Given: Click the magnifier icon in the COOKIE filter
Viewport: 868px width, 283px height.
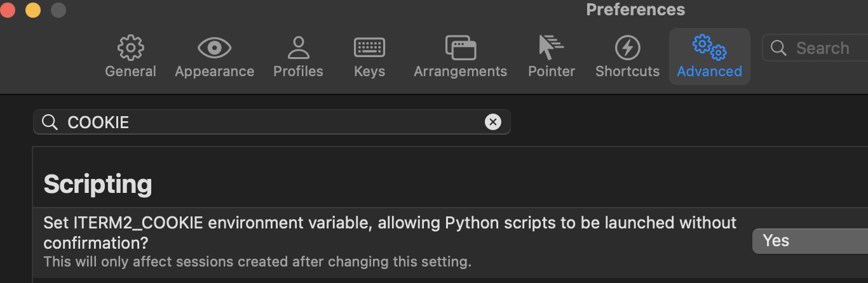Looking at the screenshot, I should click(x=50, y=122).
